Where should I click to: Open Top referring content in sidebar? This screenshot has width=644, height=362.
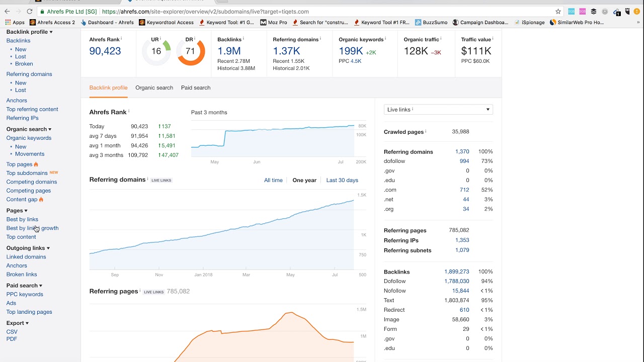point(32,109)
